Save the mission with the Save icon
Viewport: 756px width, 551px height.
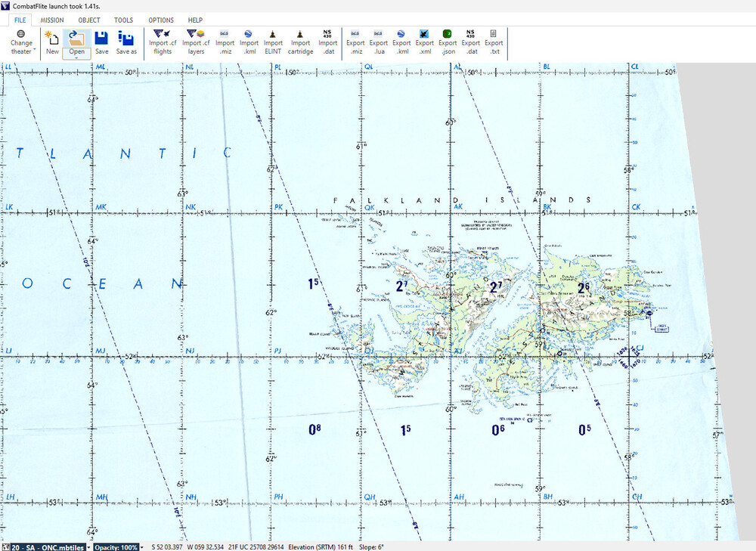click(x=102, y=42)
